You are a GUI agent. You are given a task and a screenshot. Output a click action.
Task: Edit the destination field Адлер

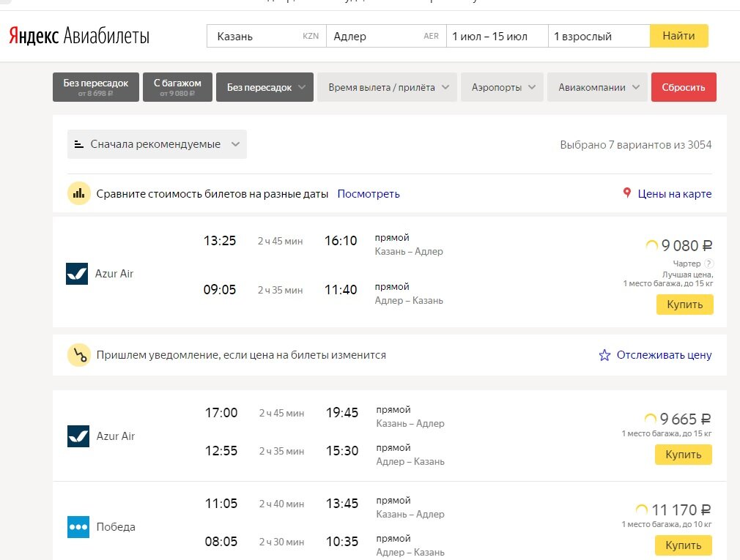386,37
